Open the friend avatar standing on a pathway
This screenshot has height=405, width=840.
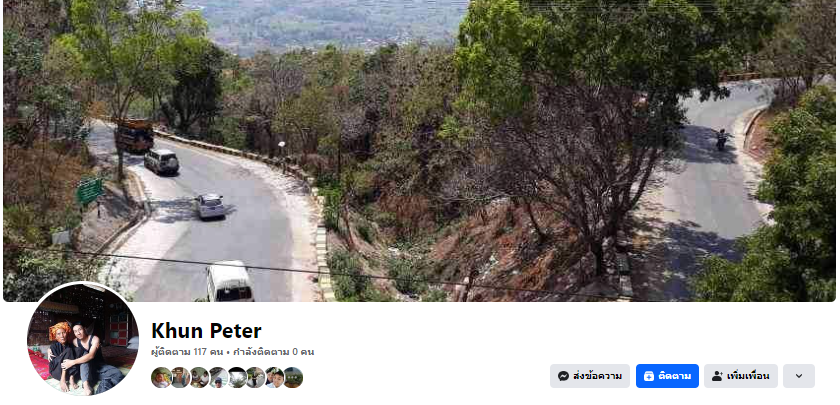256,377
